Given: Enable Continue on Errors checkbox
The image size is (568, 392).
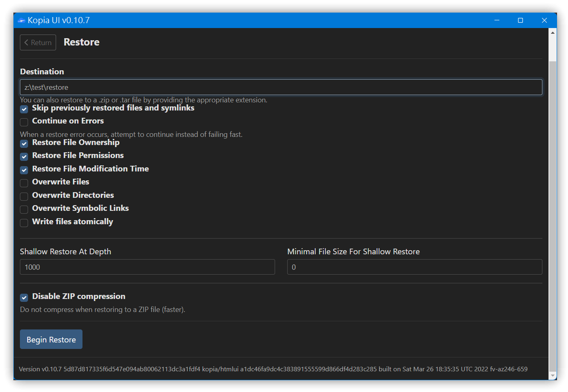Looking at the screenshot, I should tap(24, 122).
